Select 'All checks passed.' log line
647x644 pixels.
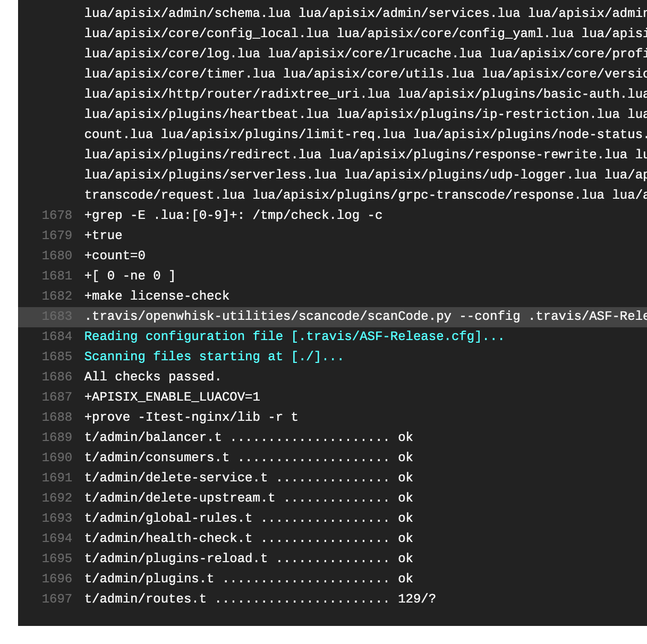click(152, 377)
